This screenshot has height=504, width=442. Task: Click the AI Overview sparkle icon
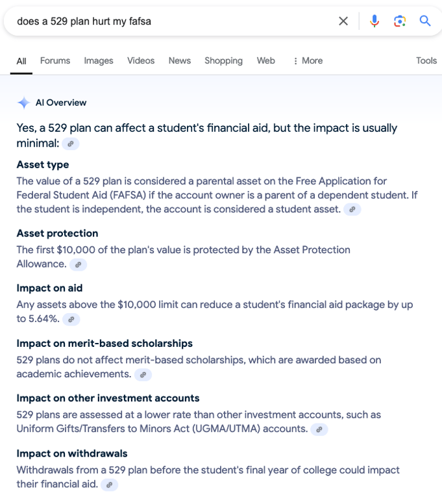coord(24,103)
